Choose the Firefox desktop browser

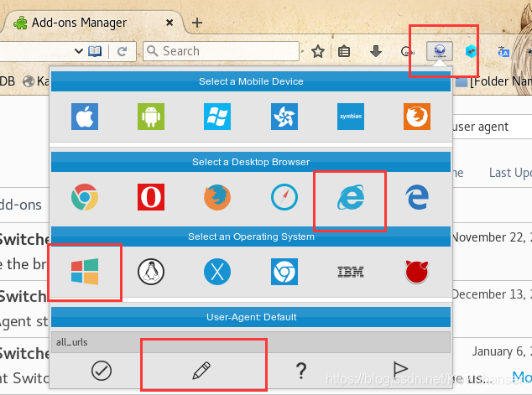[217, 197]
